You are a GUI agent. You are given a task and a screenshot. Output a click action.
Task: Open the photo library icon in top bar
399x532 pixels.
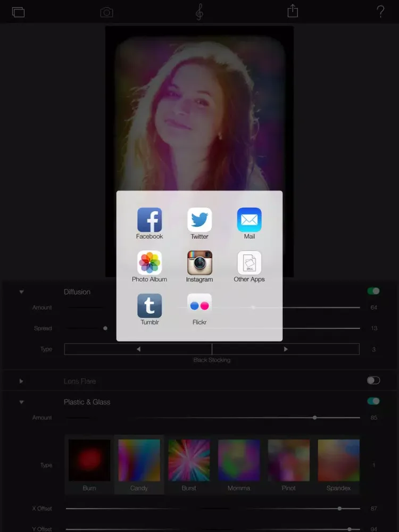pos(18,12)
